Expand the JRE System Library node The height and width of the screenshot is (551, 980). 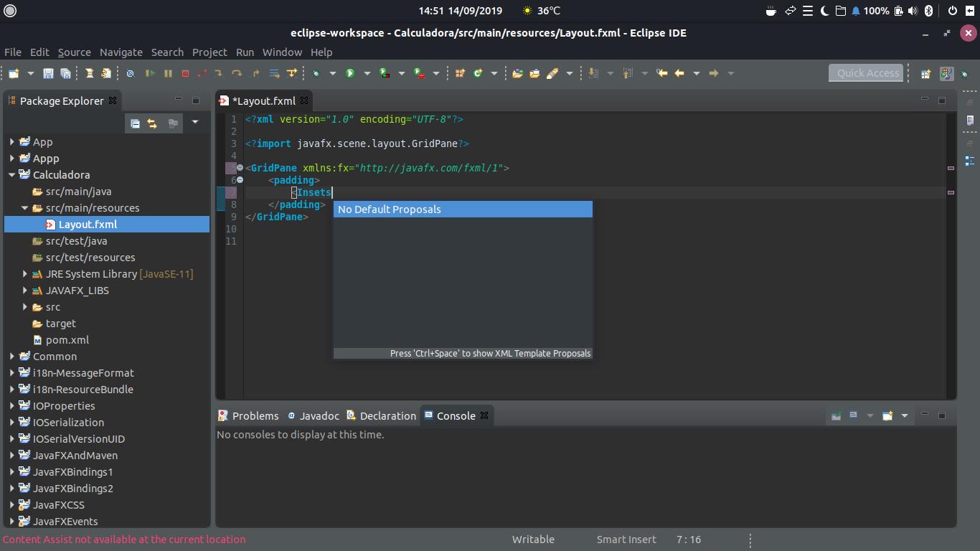coord(25,274)
